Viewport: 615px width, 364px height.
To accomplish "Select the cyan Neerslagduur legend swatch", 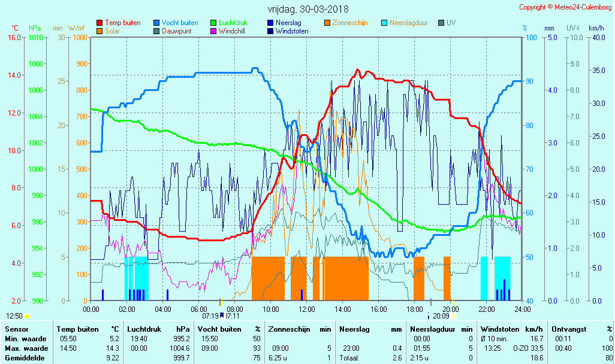I will pos(384,23).
